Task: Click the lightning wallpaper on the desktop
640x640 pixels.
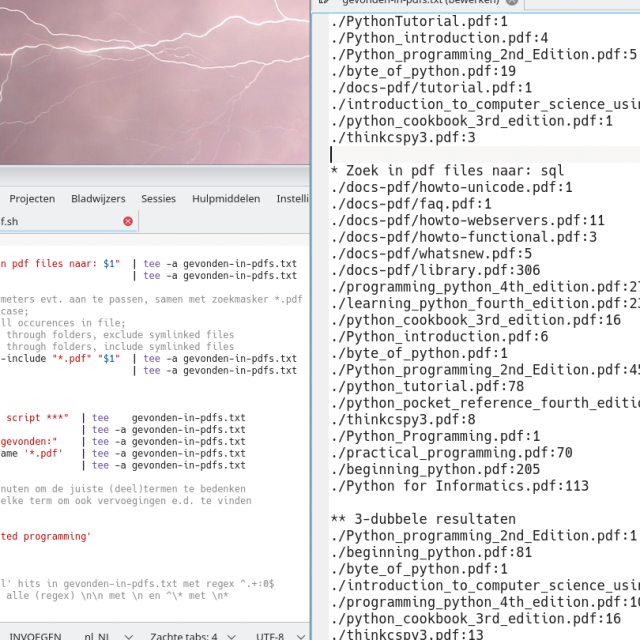Action: tap(155, 82)
